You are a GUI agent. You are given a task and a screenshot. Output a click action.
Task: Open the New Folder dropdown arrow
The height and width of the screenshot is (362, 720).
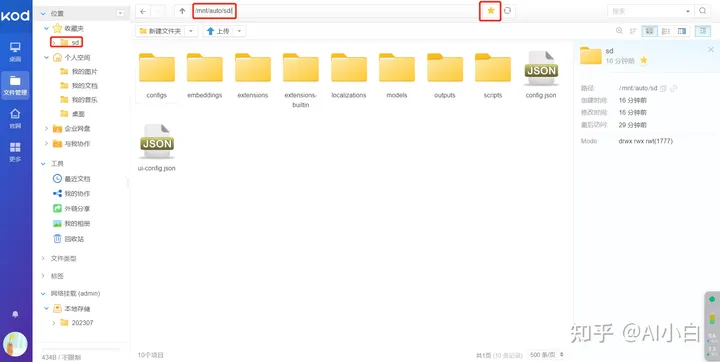(191, 31)
